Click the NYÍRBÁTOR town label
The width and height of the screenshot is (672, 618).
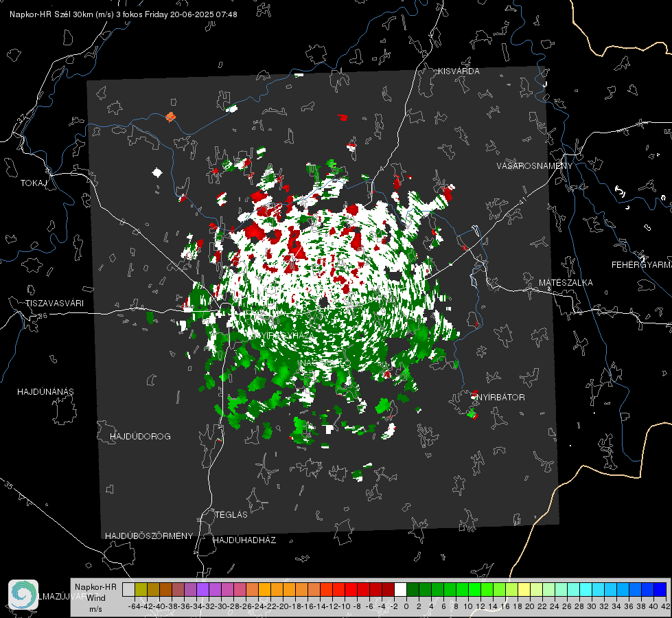500,398
